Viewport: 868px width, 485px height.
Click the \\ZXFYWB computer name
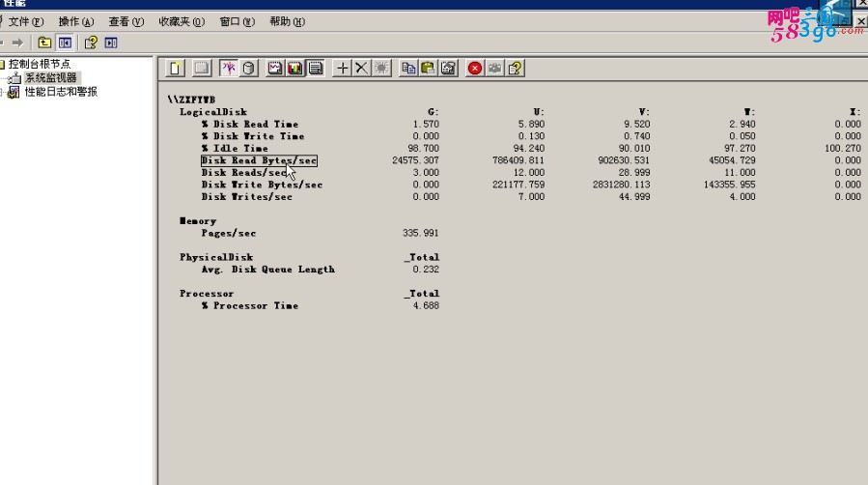191,100
